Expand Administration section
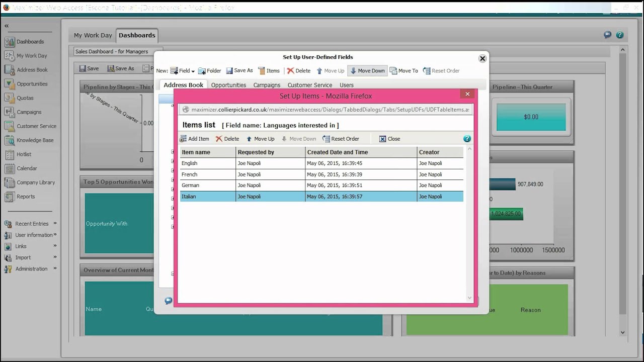Screen dimensions: 644x362 30,269
